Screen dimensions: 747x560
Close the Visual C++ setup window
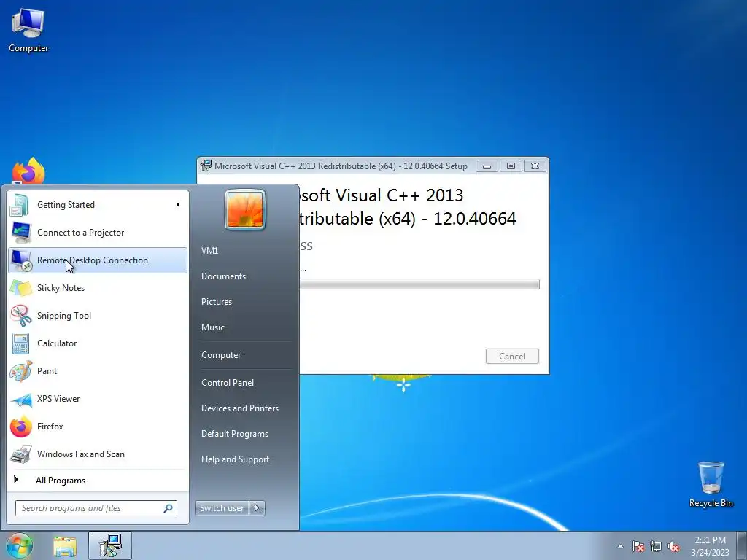[535, 166]
